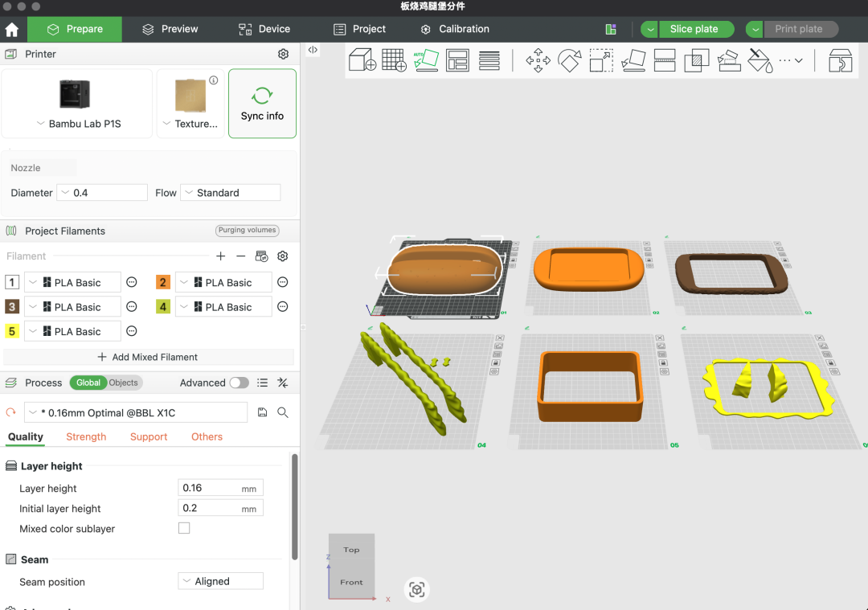Screen dimensions: 868x610
Task: Switch to the Device tab
Action: (x=264, y=30)
